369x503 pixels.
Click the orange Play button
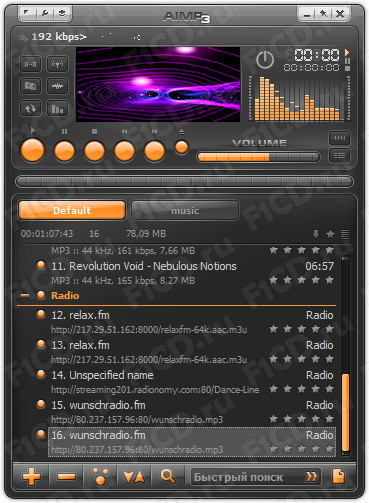(32, 150)
